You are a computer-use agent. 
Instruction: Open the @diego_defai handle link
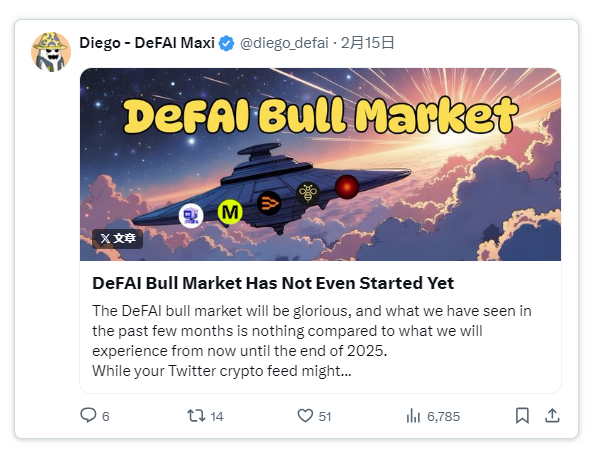[x=284, y=43]
